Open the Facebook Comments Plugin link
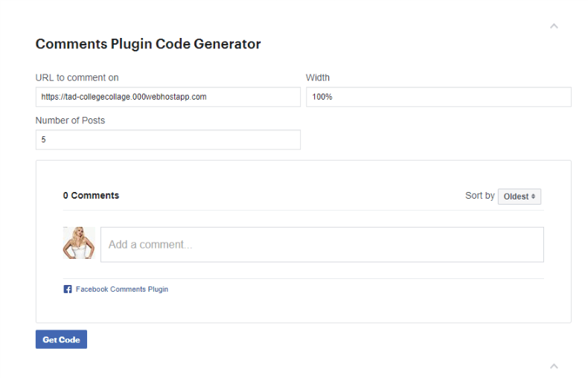The height and width of the screenshot is (378, 588). tap(122, 289)
